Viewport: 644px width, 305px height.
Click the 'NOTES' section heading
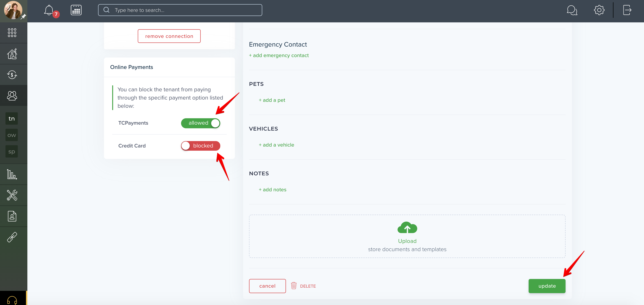[x=259, y=174]
